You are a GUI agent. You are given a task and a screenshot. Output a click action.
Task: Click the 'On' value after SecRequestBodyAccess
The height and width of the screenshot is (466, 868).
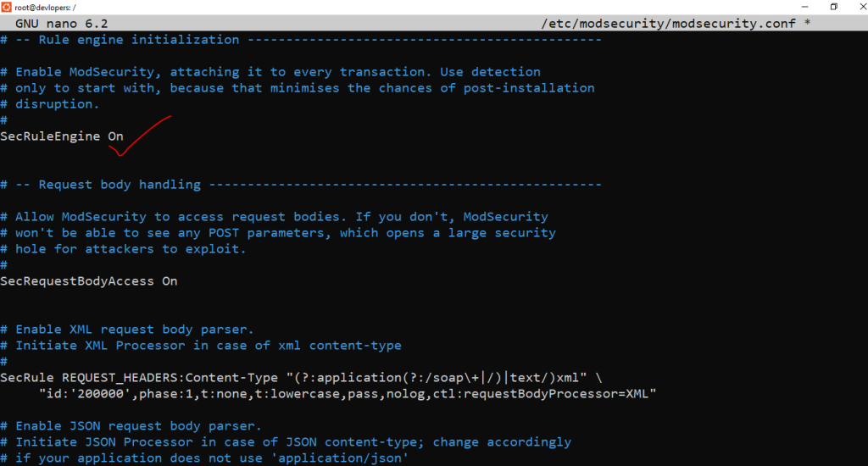(x=170, y=281)
